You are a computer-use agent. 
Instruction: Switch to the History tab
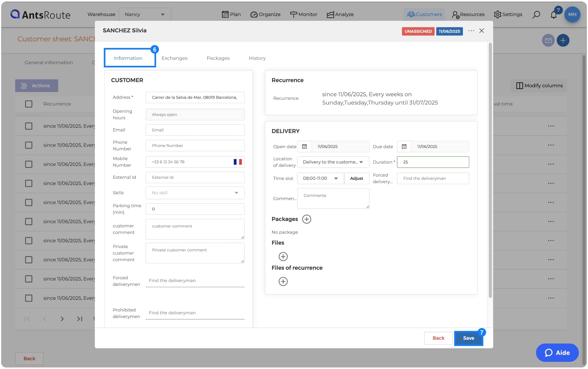257,58
